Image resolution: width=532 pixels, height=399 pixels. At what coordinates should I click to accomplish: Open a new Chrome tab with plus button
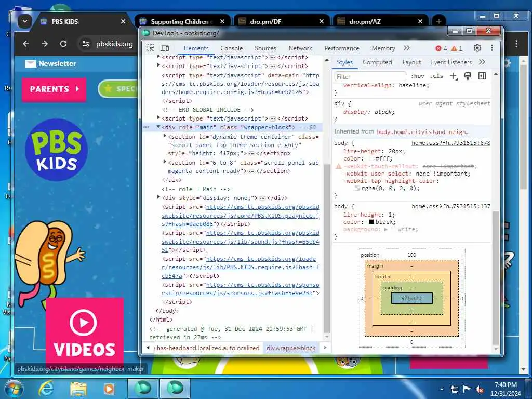pyautogui.click(x=438, y=21)
